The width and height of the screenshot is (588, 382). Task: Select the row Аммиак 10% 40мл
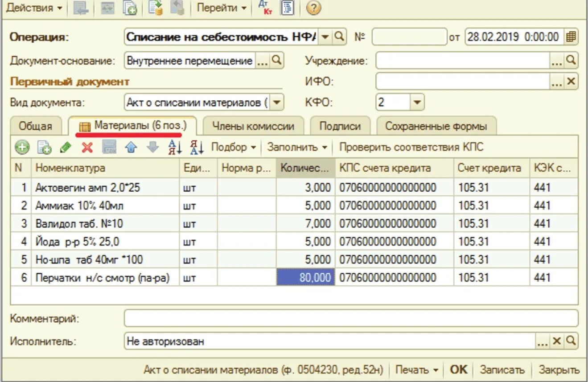pyautogui.click(x=294, y=205)
